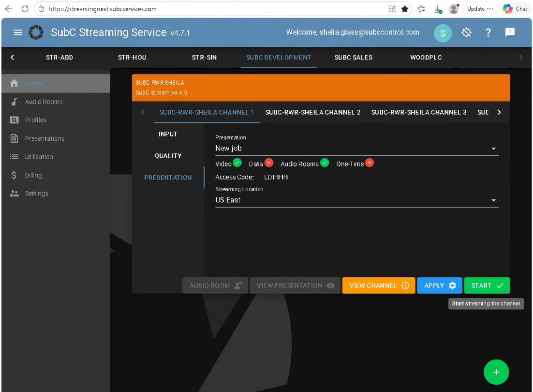Open the user avatar S menu
This screenshot has height=392, width=533.
(443, 33)
